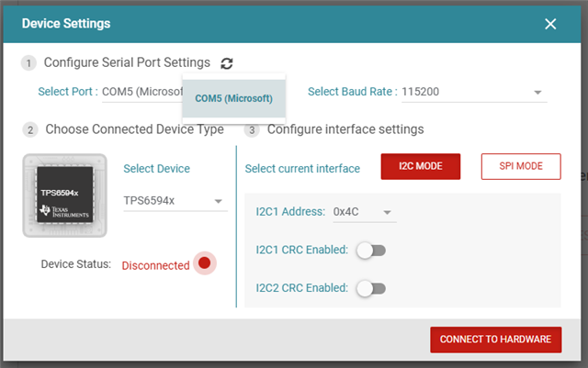The width and height of the screenshot is (588, 368).
Task: Switch interface to I2C MODE
Action: (x=420, y=167)
